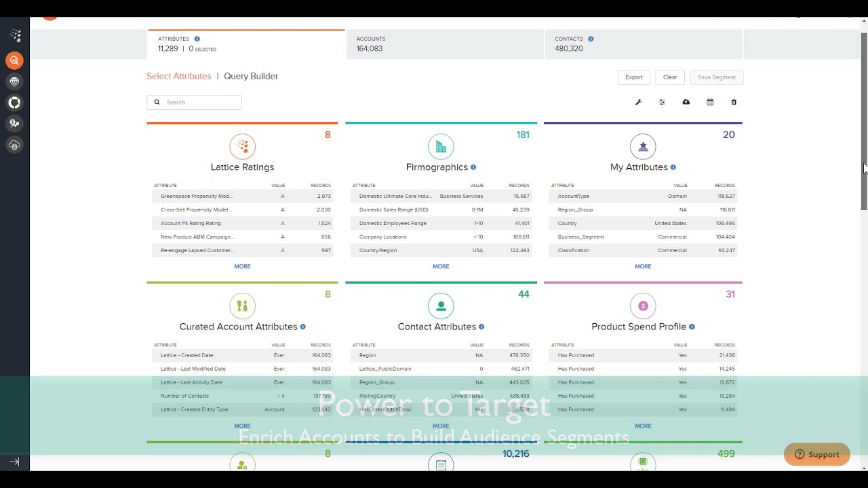This screenshot has width=868, height=488.
Task: Select Cross-Sell Propensity Model attribute row
Action: click(x=243, y=209)
